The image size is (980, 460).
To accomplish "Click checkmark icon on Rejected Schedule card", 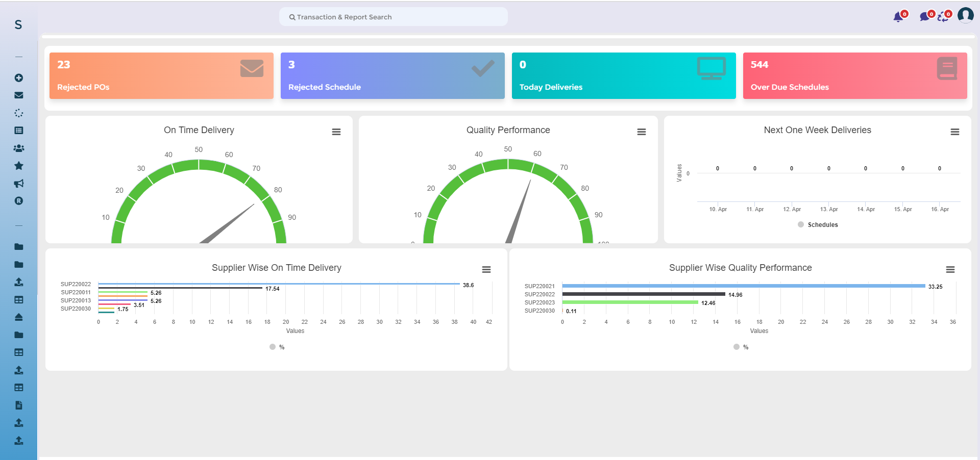I will 483,68.
